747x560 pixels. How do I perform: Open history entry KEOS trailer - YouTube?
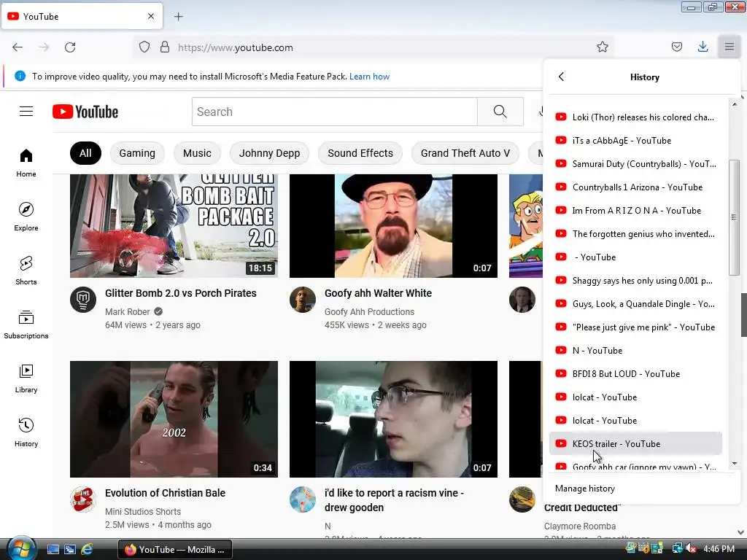click(x=635, y=444)
